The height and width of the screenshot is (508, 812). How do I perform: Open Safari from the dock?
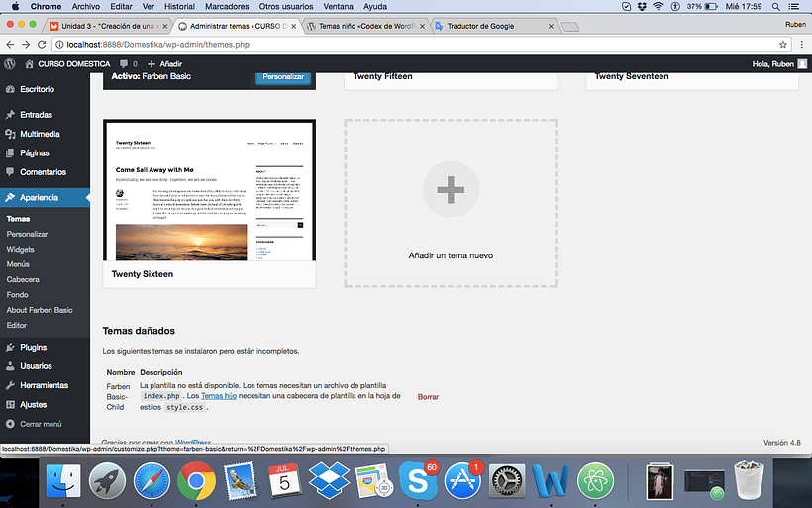click(152, 481)
